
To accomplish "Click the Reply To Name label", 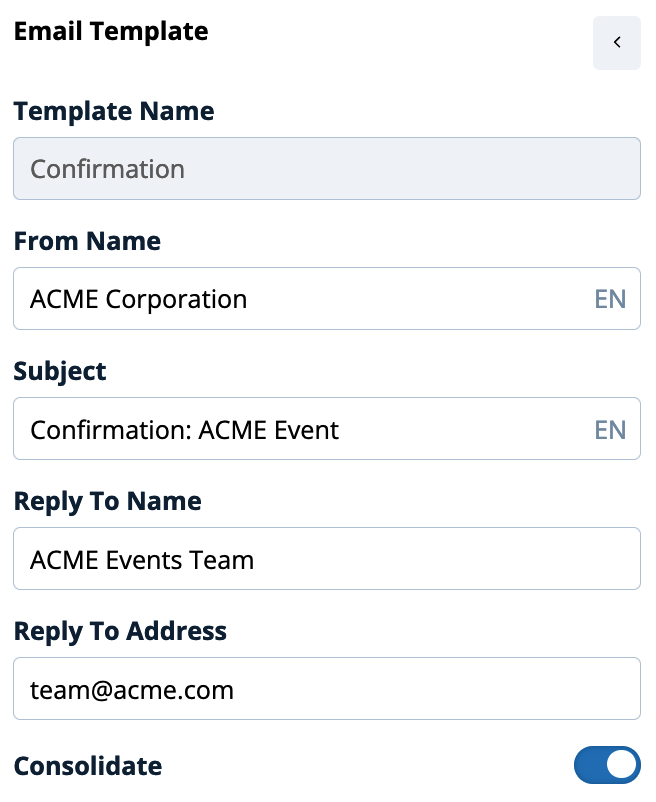I will pyautogui.click(x=107, y=501).
